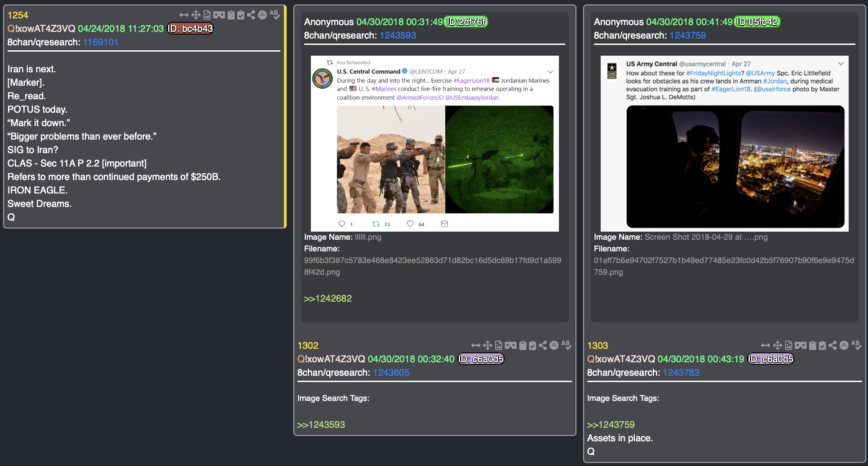Click circled A icon on post 1254
Viewport: 868px width, 466px height.
[x=262, y=15]
